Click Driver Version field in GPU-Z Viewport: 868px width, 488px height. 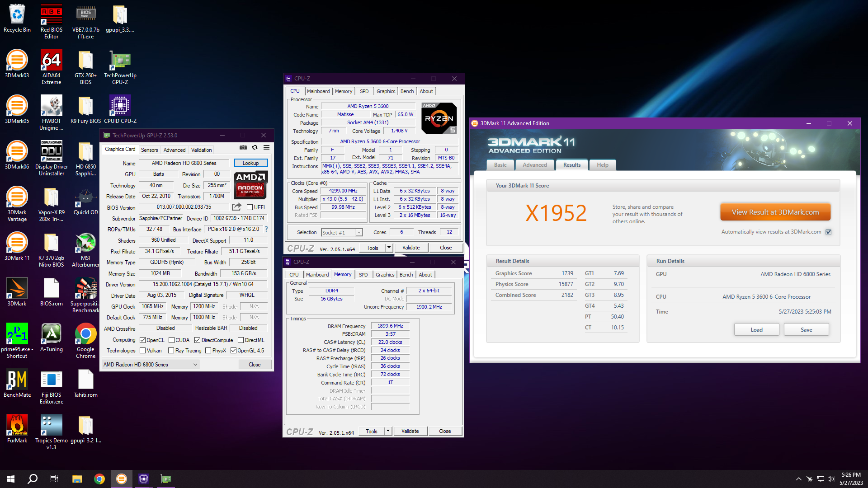[203, 284]
